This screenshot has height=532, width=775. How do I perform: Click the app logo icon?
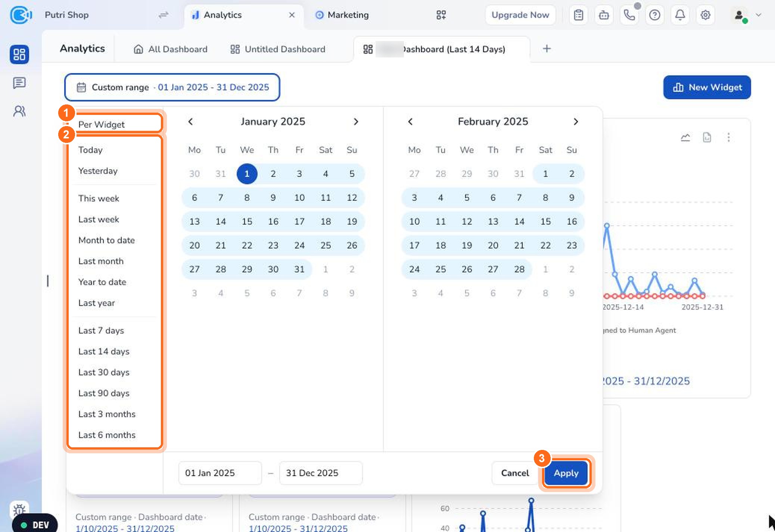coord(21,15)
